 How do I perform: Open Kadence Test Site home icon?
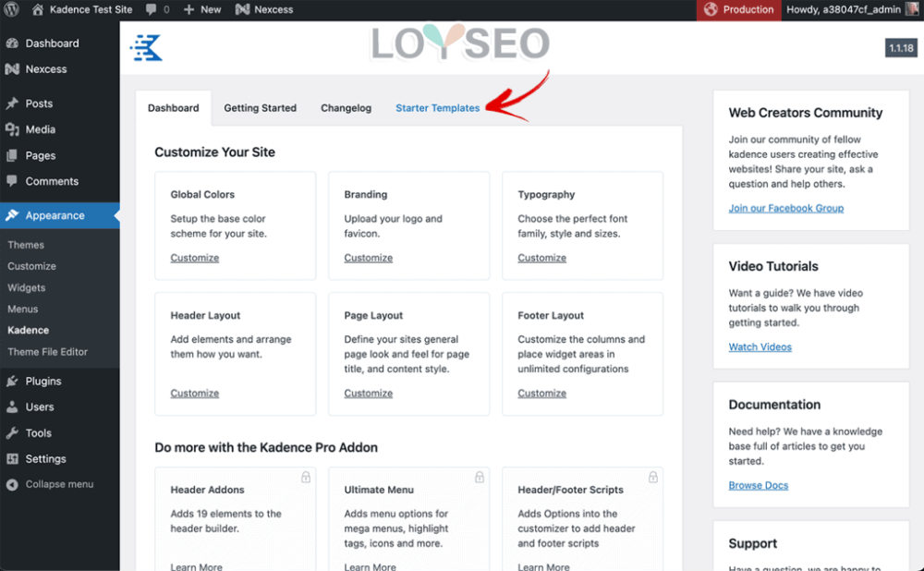[38, 9]
